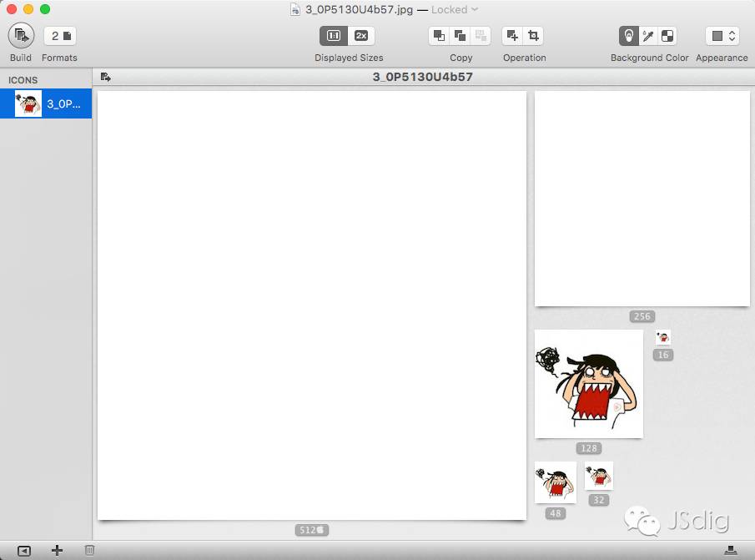This screenshot has width=755, height=560.
Task: Select the 48 size cartoon thumbnail
Action: (556, 482)
